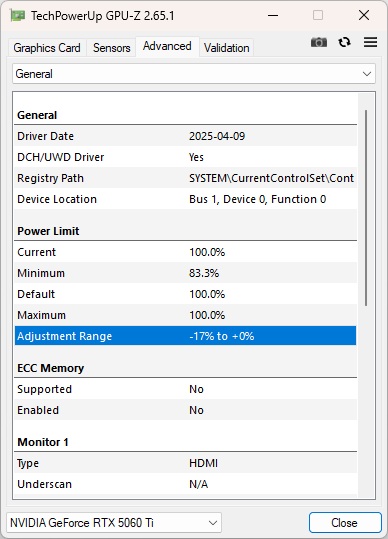The width and height of the screenshot is (388, 539).
Task: Click the Close button
Action: pos(345,523)
